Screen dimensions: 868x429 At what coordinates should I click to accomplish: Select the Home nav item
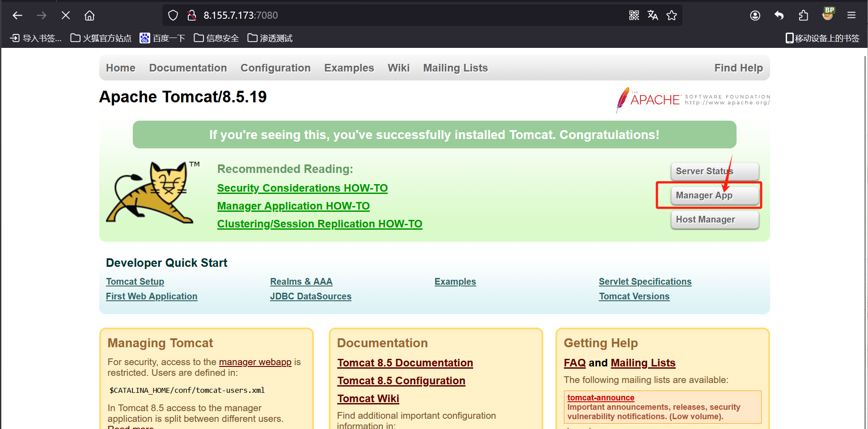click(121, 68)
